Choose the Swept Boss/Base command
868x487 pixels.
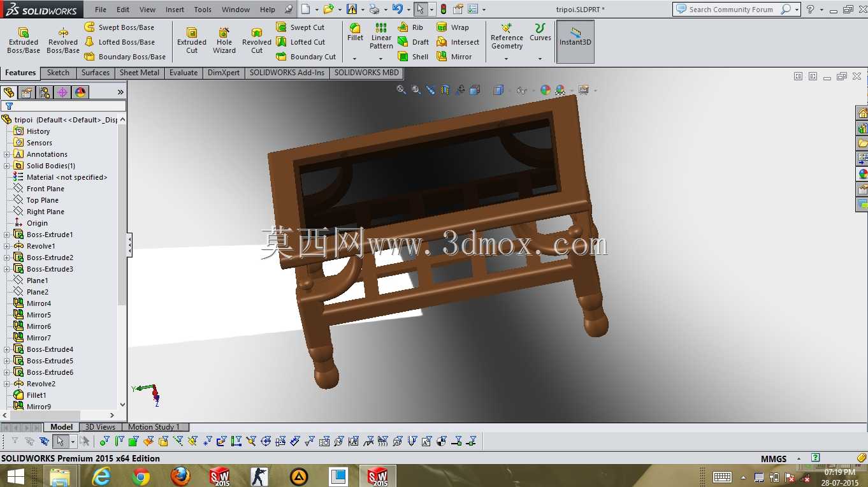119,27
